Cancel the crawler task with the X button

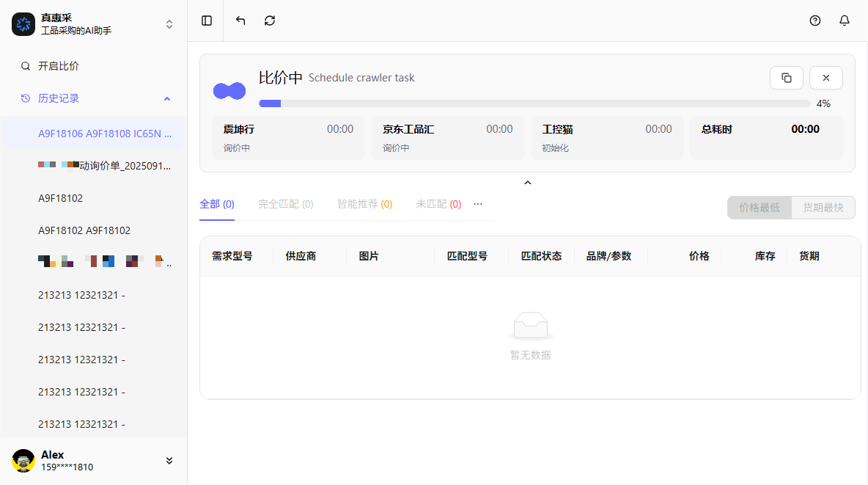coord(825,78)
